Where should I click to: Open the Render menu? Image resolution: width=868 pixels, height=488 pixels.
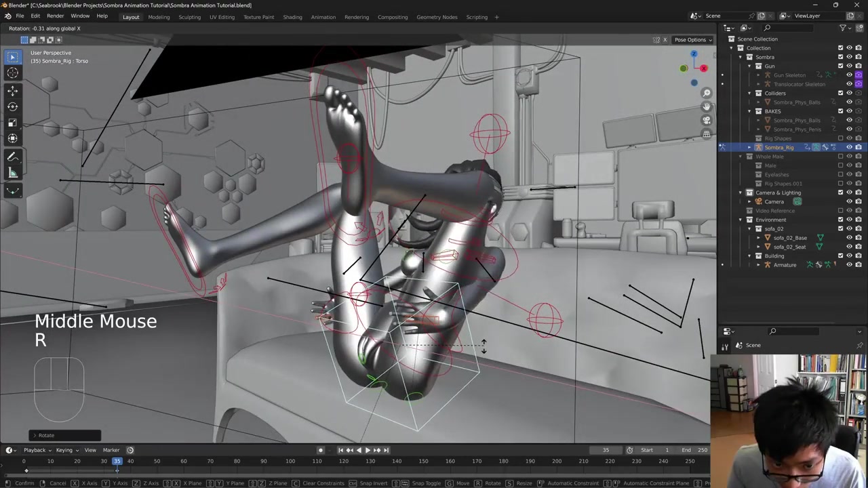[x=55, y=16]
